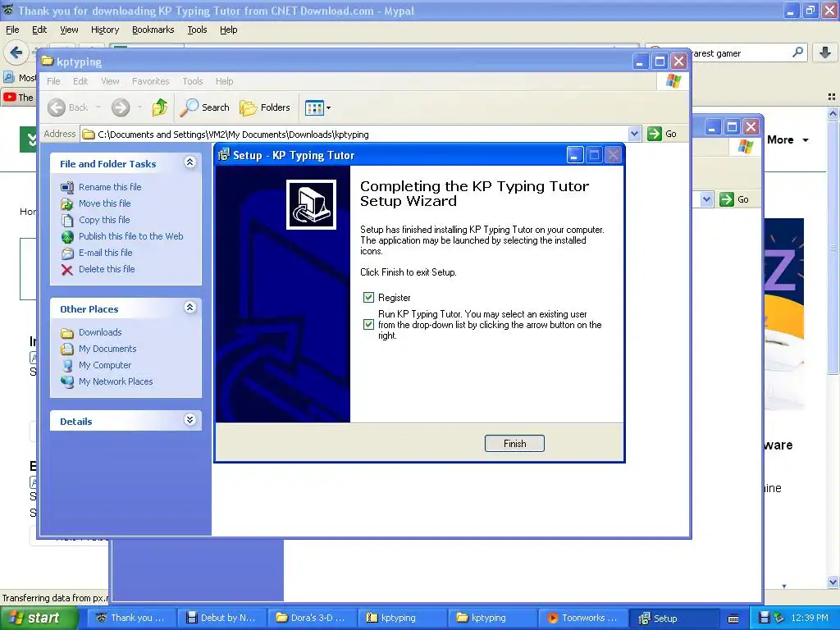Click the Mypal page scrollbar down arrow
The height and width of the screenshot is (630, 840).
833,582
